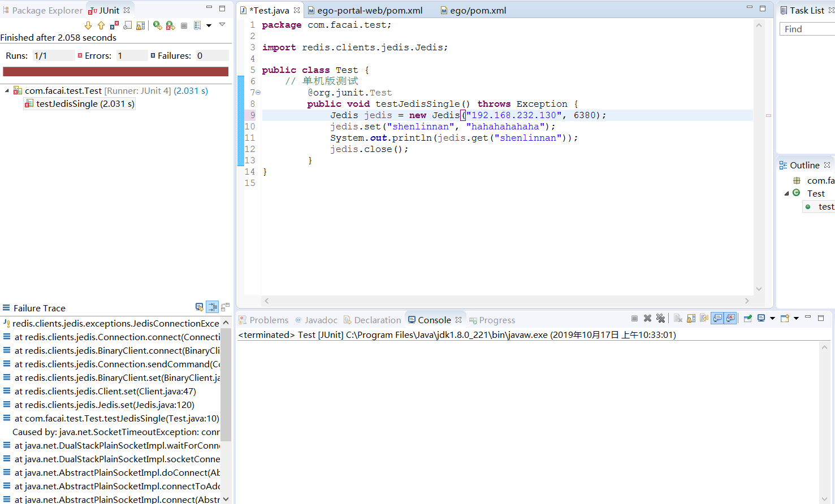Select Connection.connect stack trace line
835x504 pixels.
[111, 337]
